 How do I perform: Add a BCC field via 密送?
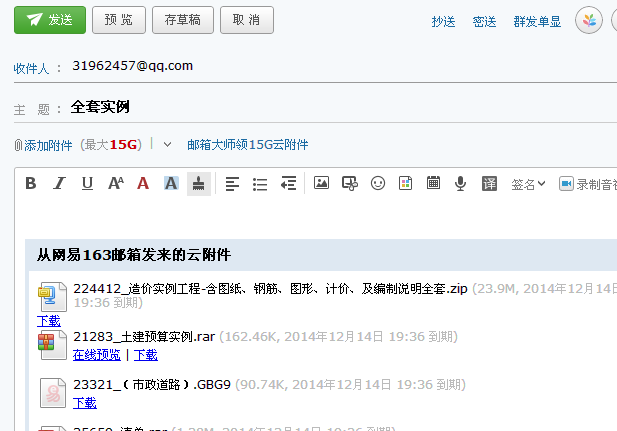[484, 22]
